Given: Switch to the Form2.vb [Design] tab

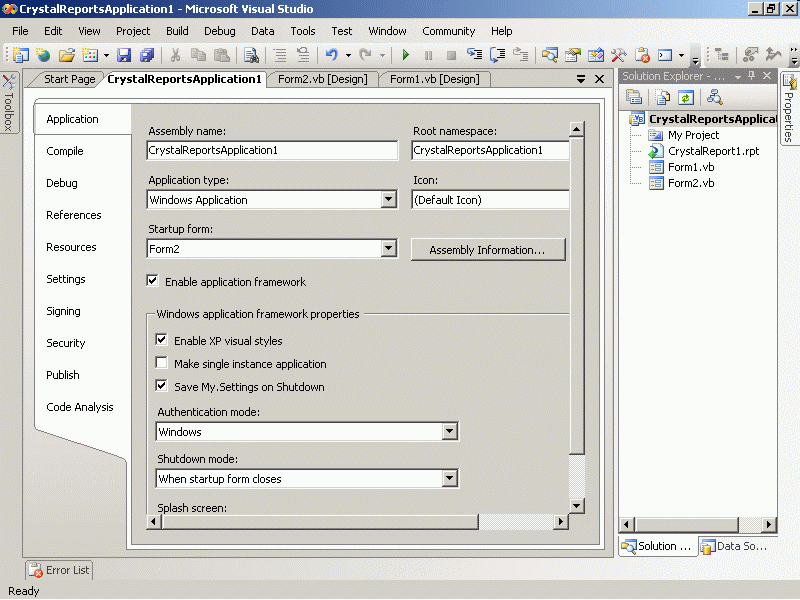Looking at the screenshot, I should pos(322,79).
